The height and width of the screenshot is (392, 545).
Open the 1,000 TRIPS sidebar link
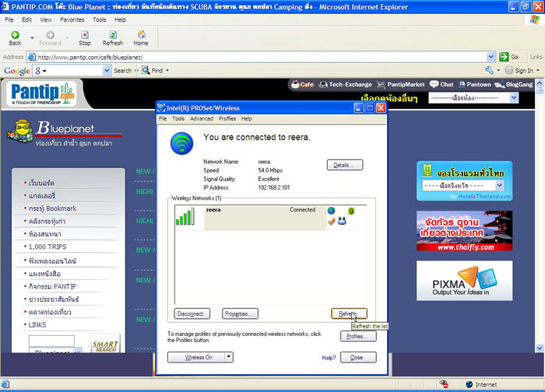[47, 247]
